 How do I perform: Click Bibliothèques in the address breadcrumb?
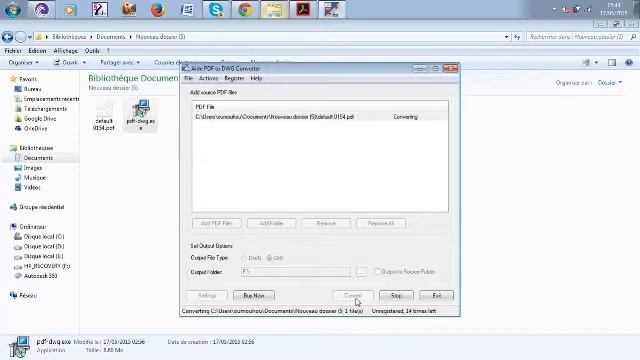(x=69, y=37)
